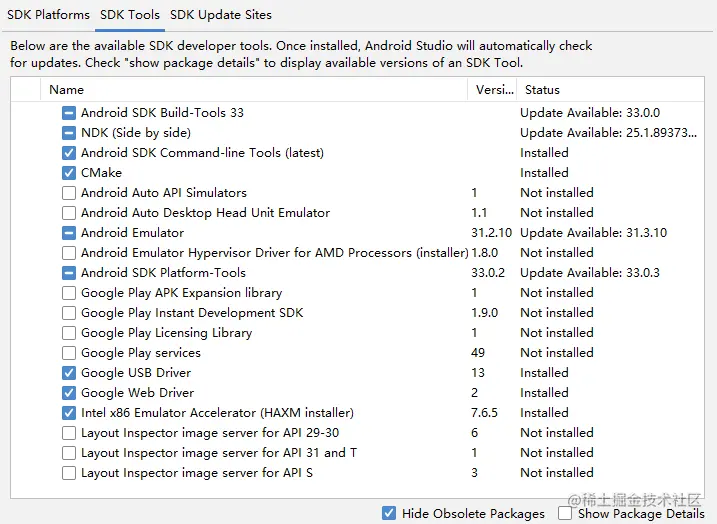The width and height of the screenshot is (717, 524).
Task: Check Layout Inspector image server API 31 and T
Action: (69, 453)
